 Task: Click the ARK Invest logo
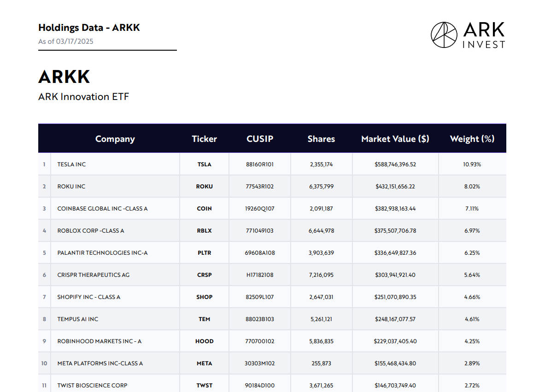point(468,34)
